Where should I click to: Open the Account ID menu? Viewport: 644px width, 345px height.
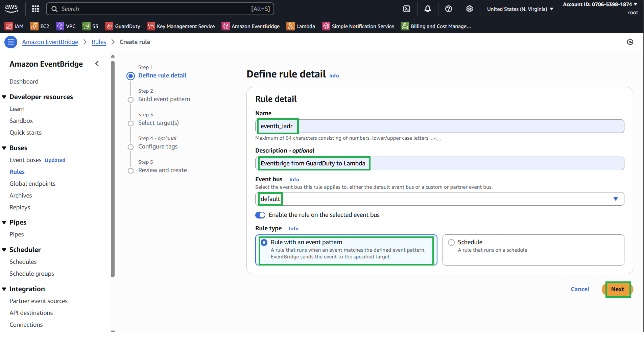(x=600, y=4)
